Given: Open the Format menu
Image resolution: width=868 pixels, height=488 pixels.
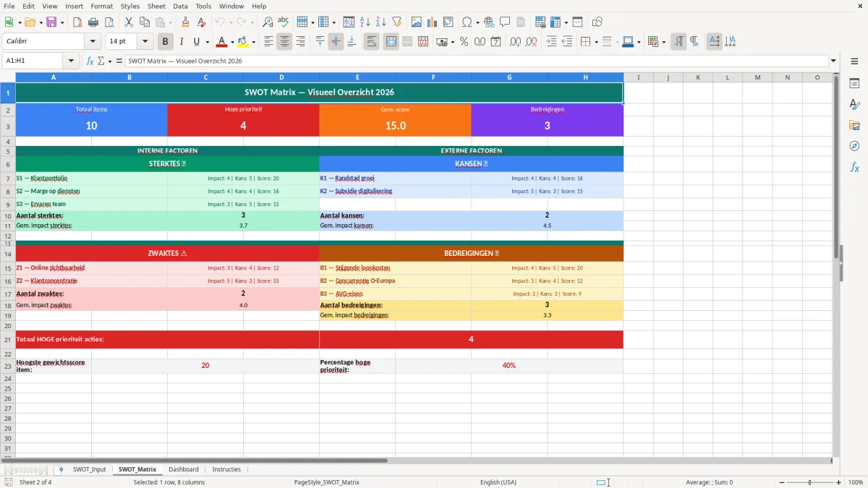Looking at the screenshot, I should pyautogui.click(x=101, y=6).
